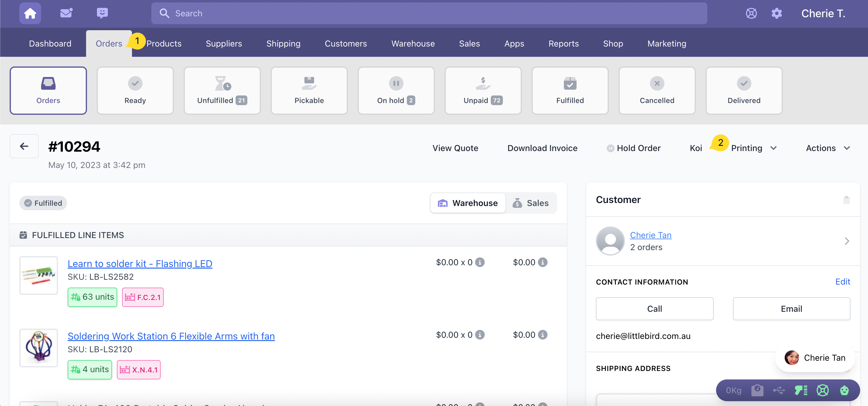The height and width of the screenshot is (406, 868).
Task: Click info icon next to first $0.00 total
Action: (x=542, y=262)
